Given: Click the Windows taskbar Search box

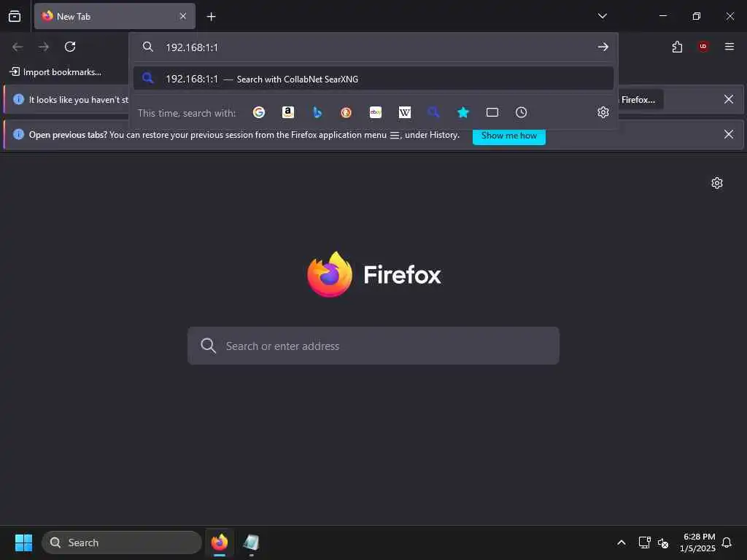Looking at the screenshot, I should [x=122, y=542].
